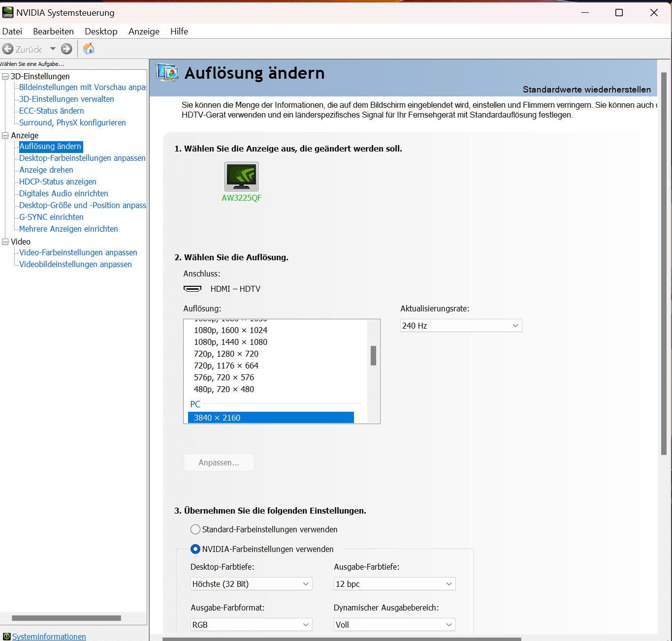Click the Forward arrow icon in the toolbar
Viewport: 672px width, 641px height.
66,49
